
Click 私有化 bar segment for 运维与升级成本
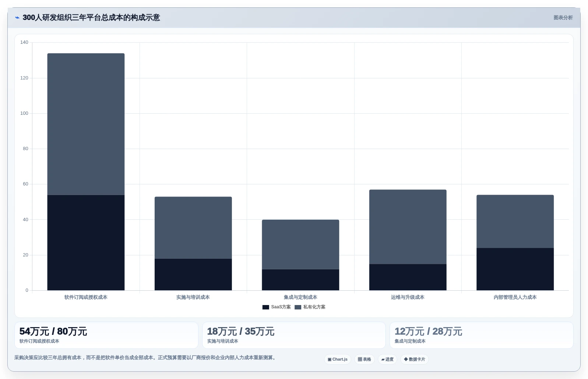pos(408,227)
